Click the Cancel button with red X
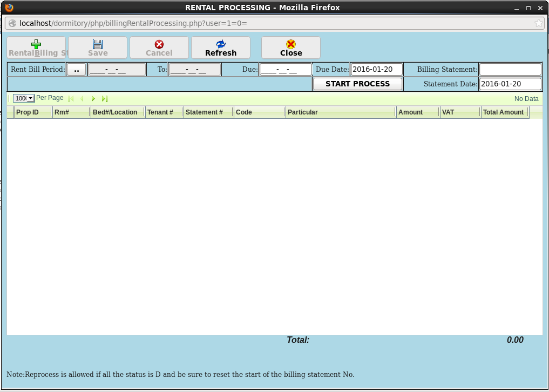549x392 pixels. point(159,48)
